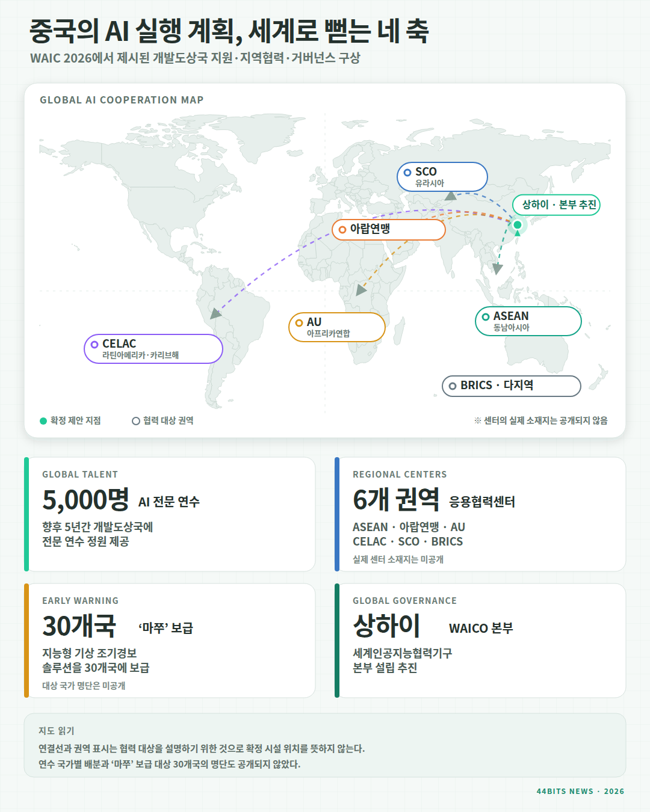Click the arrowhead below the SCO label
650x812 pixels.
450,195
